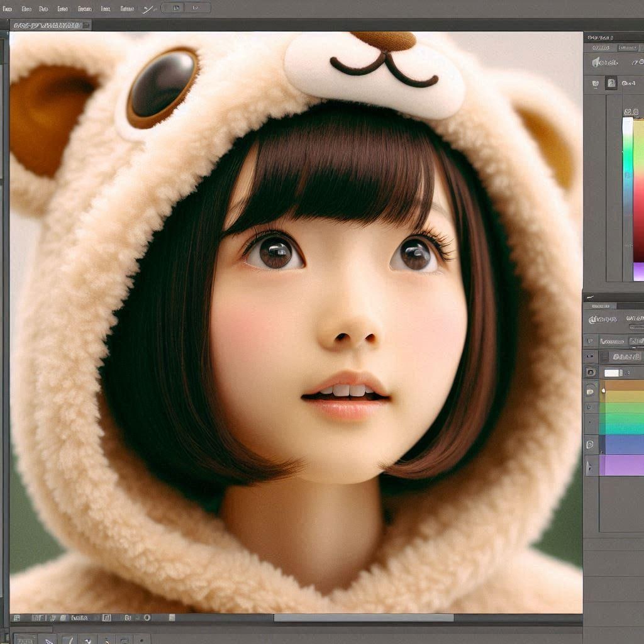Click the small icon pair above the color picker
This screenshot has height=644, width=644.
coord(631,112)
